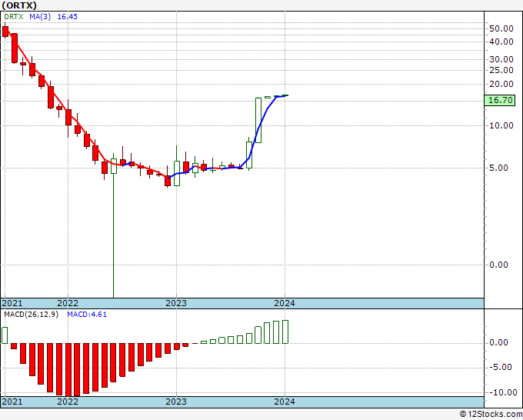Click the 12Stocks.com copyright link
523x420 pixels.
491,415
